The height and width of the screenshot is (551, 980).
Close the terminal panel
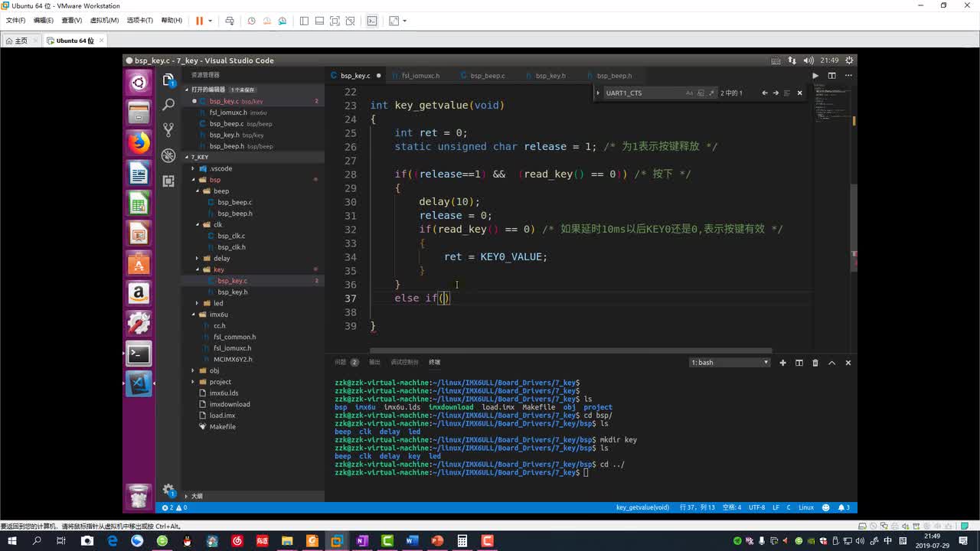pyautogui.click(x=848, y=363)
